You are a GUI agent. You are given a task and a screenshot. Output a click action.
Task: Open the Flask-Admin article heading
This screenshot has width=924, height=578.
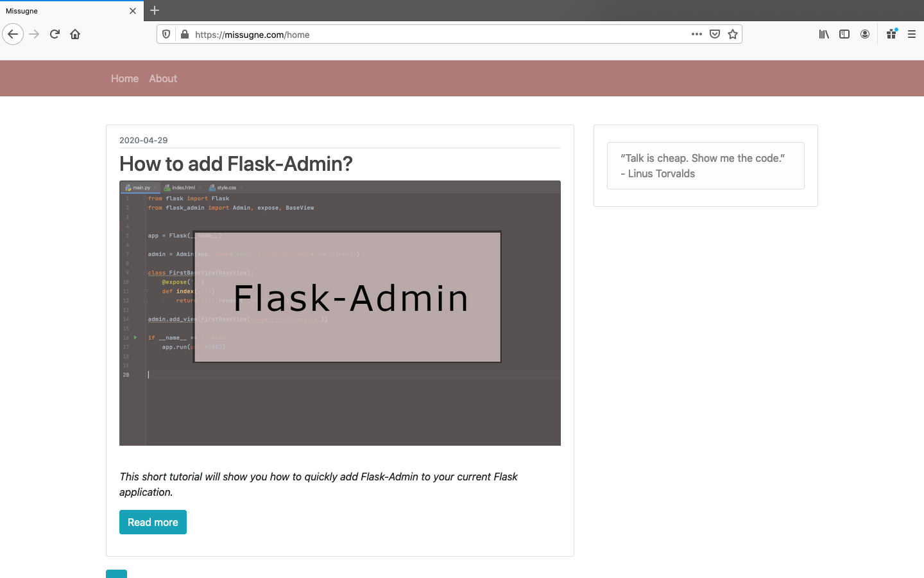[235, 164]
